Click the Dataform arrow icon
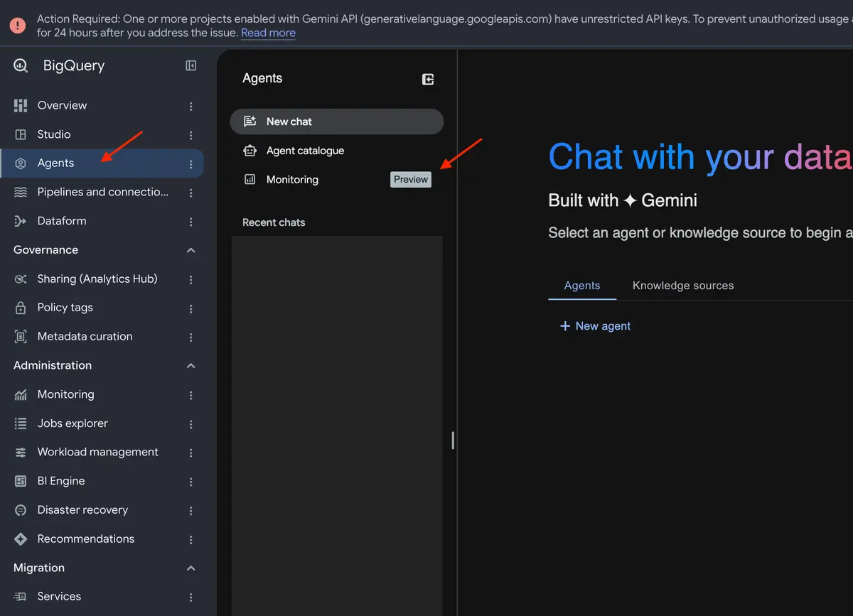The width and height of the screenshot is (853, 616). click(21, 221)
